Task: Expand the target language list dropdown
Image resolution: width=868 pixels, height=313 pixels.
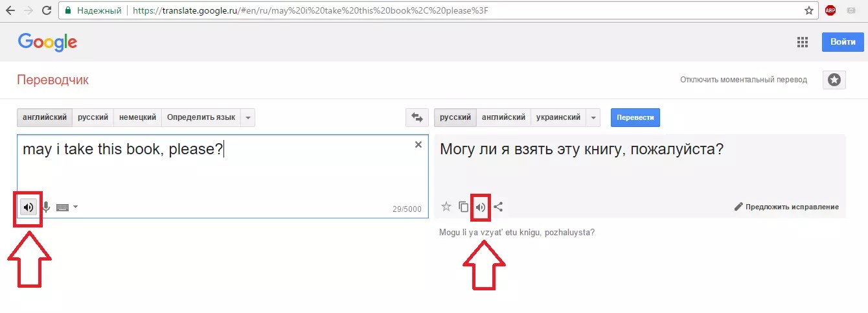Action: [x=594, y=117]
